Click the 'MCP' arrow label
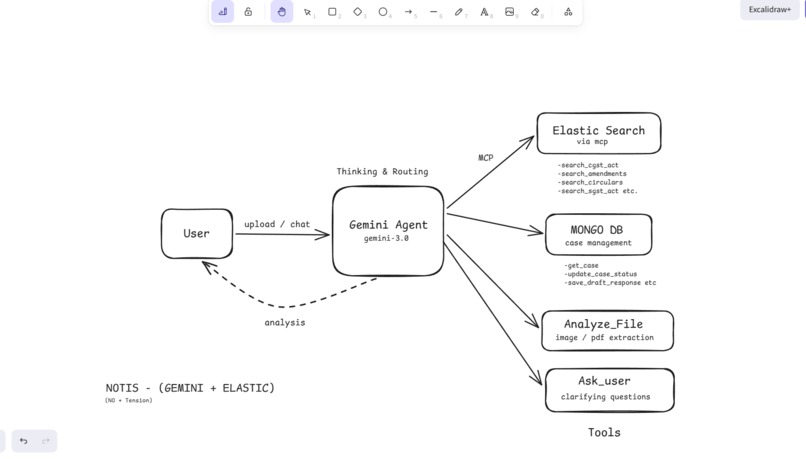Image resolution: width=806 pixels, height=459 pixels. tap(486, 158)
